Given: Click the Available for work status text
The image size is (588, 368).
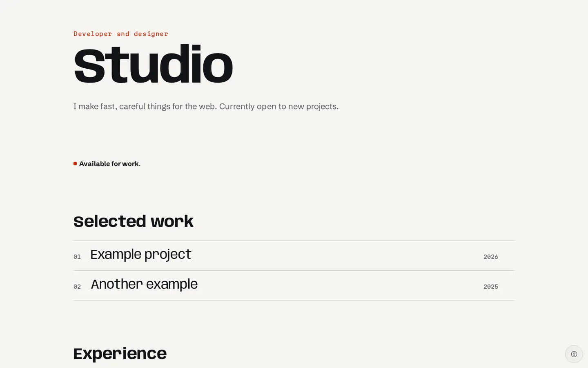Looking at the screenshot, I should tap(110, 164).
